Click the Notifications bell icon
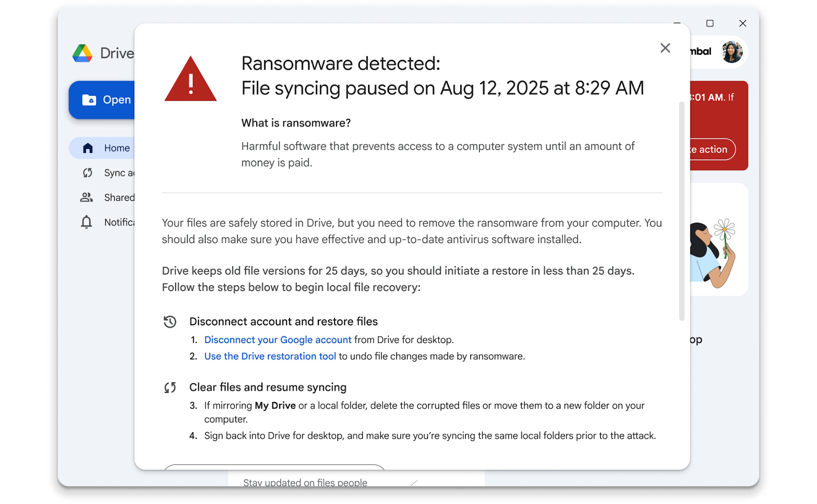 87,222
